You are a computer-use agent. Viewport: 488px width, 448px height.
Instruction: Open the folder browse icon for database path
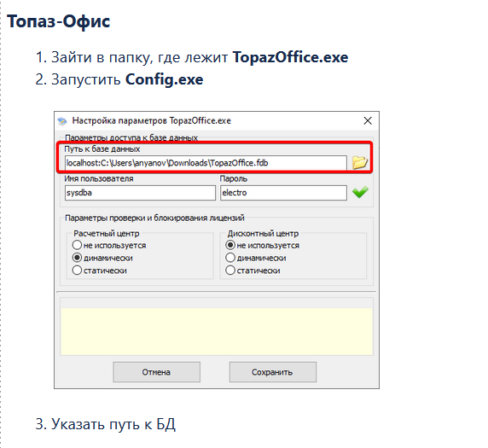click(x=359, y=162)
